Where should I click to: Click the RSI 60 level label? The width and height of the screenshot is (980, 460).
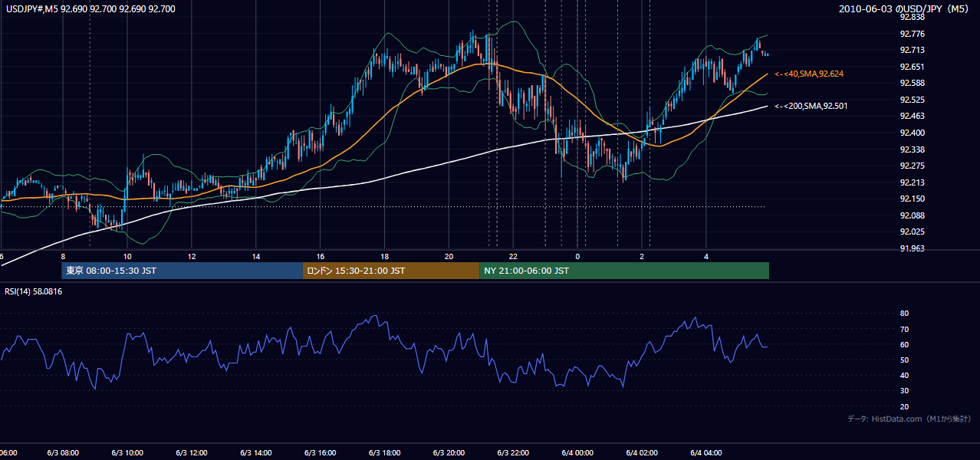904,344
